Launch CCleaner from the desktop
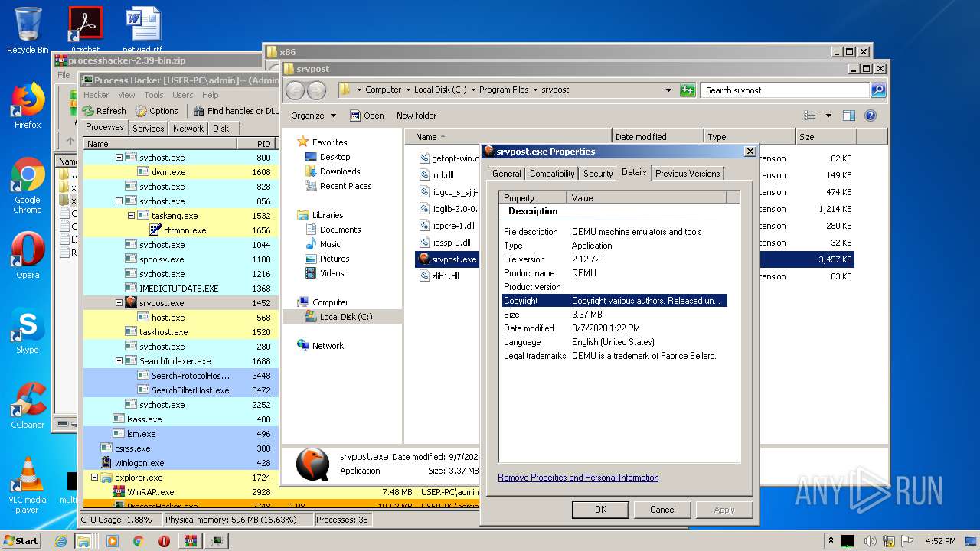The height and width of the screenshot is (551, 980). [28, 406]
